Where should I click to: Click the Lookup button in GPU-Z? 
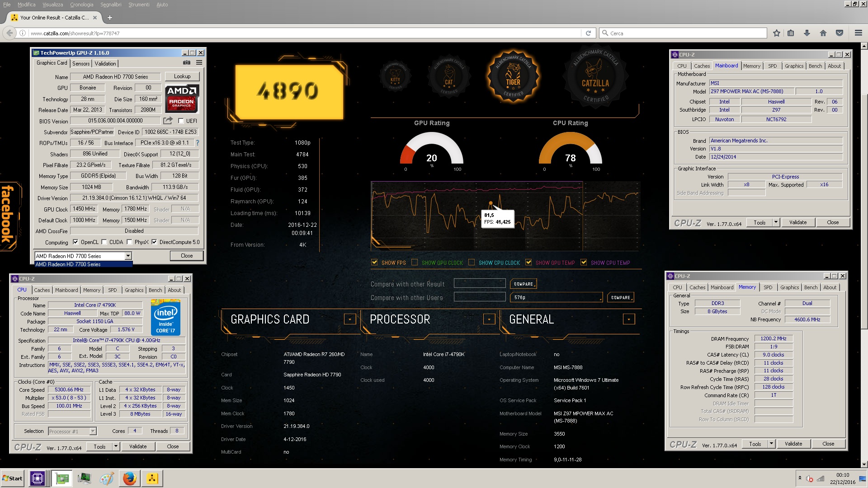182,76
